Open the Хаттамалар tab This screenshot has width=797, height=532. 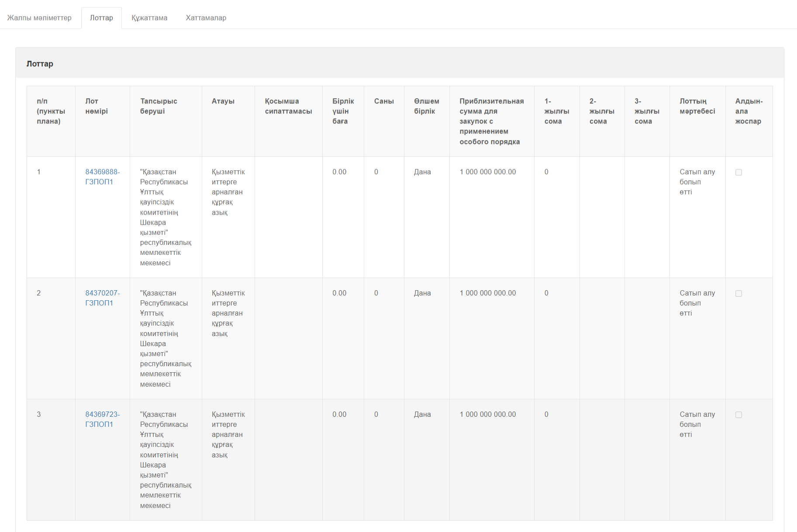pyautogui.click(x=206, y=18)
